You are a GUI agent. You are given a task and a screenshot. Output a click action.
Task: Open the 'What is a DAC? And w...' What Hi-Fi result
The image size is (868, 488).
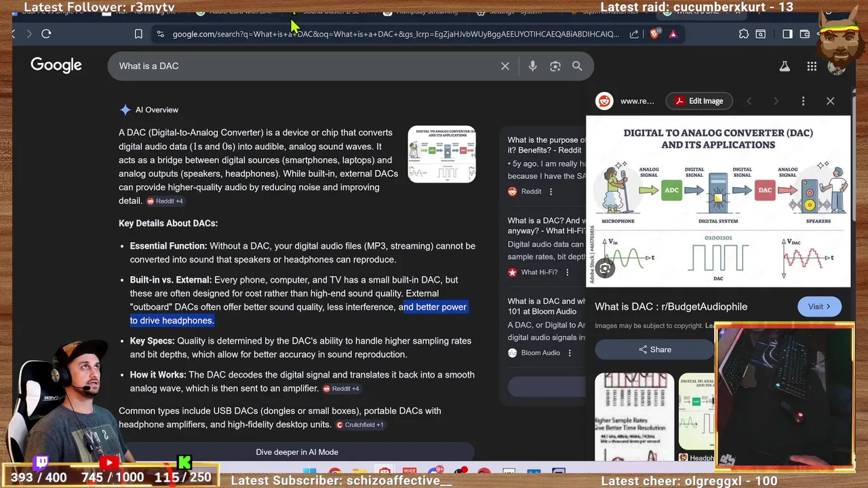click(546, 226)
